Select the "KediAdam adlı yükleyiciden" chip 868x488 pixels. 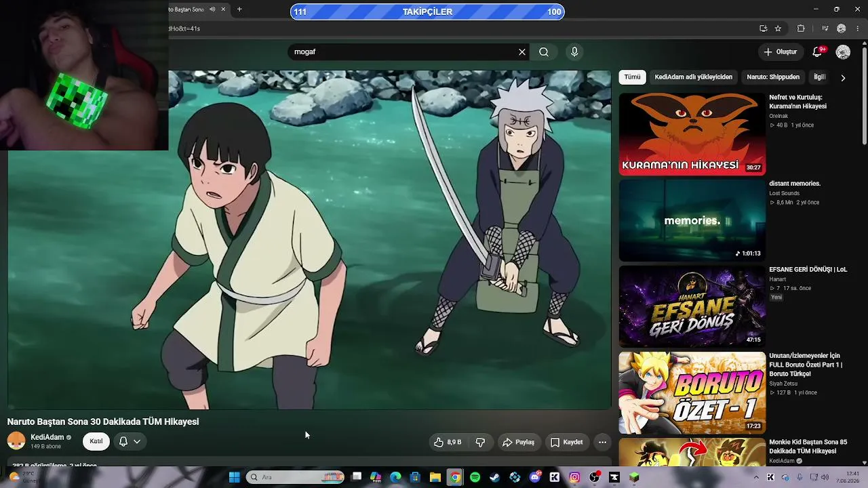pos(693,77)
